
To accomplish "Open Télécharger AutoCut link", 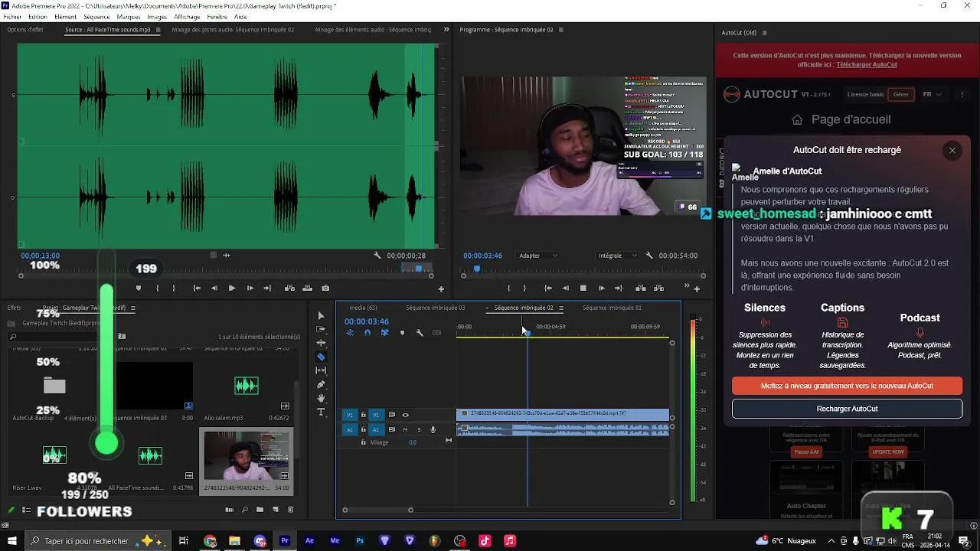I will point(867,64).
